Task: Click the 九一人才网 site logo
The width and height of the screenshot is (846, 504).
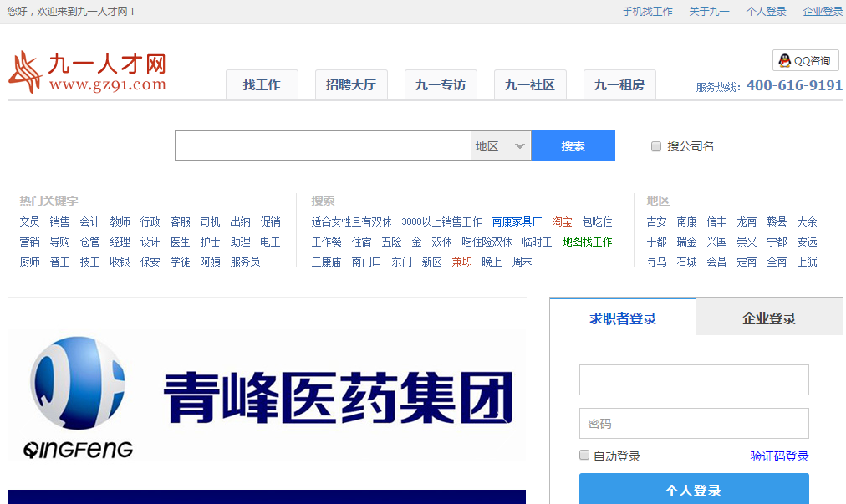Action: pyautogui.click(x=88, y=73)
